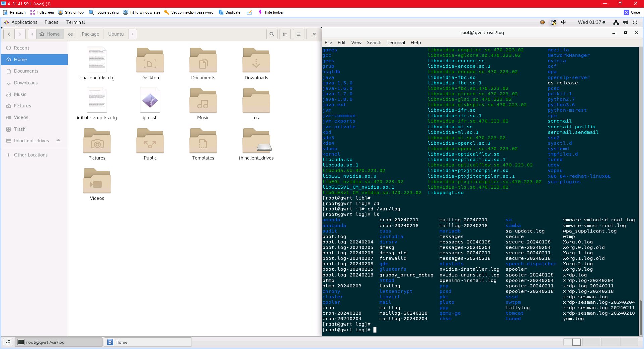This screenshot has height=349, width=644.
Task: Close the file manager window
Action: click(314, 34)
